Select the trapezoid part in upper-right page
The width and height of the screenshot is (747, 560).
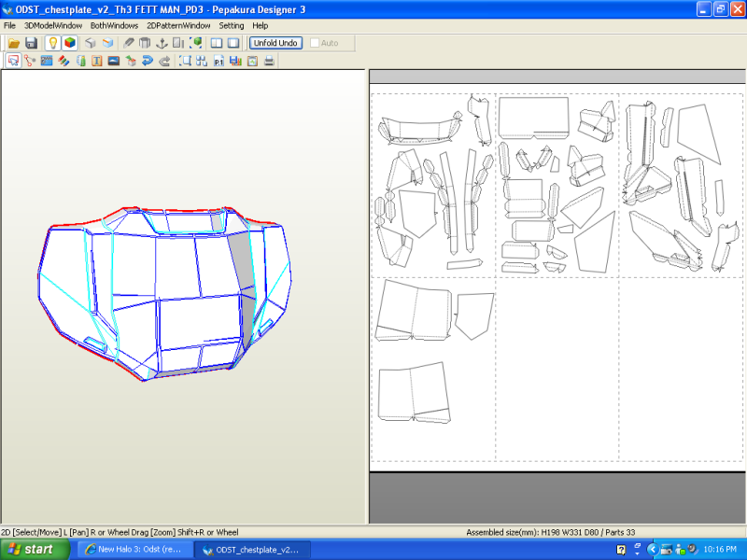(698, 133)
